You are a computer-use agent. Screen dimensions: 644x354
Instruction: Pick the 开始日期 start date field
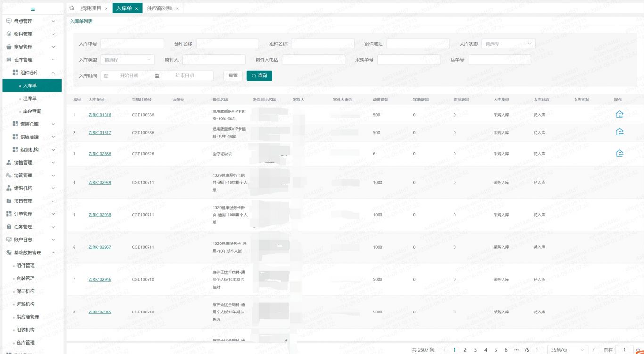(129, 76)
